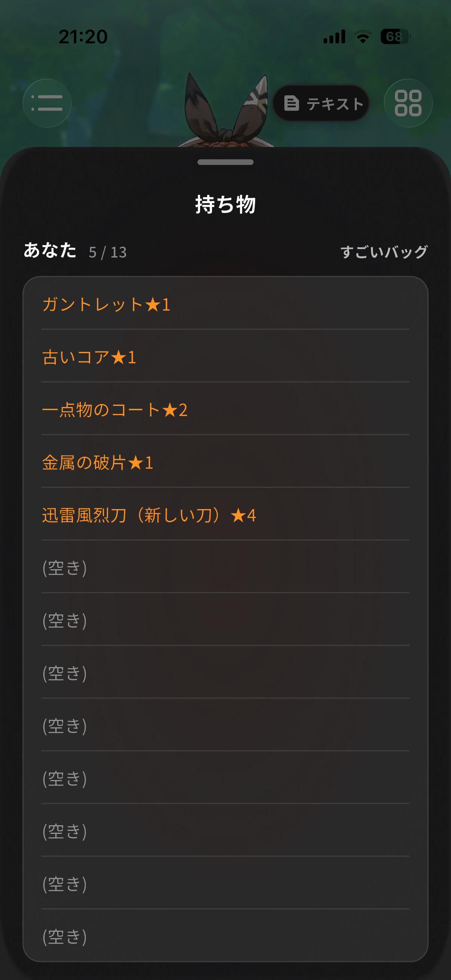This screenshot has width=451, height=980.
Task: Tap the sheet drag handle bar
Action: click(225, 162)
